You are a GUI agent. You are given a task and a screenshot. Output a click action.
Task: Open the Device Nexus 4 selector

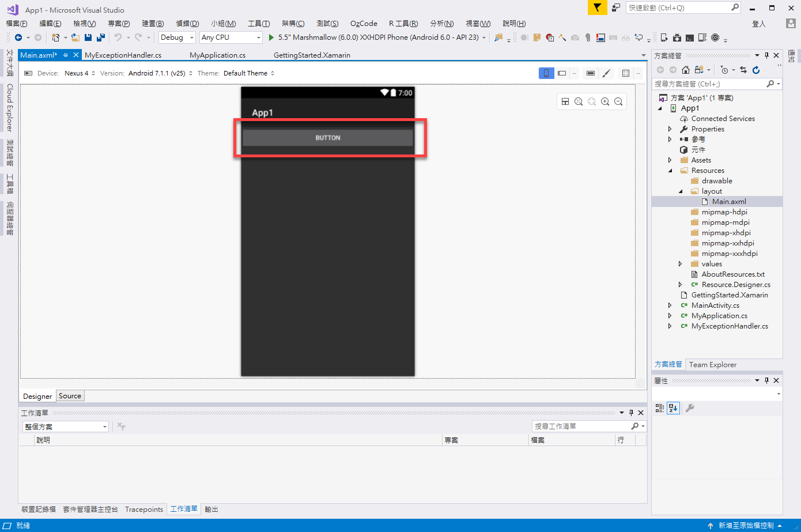coord(80,73)
